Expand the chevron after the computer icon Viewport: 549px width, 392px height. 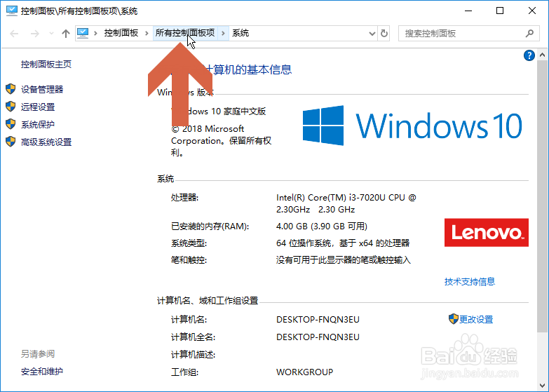[95, 33]
